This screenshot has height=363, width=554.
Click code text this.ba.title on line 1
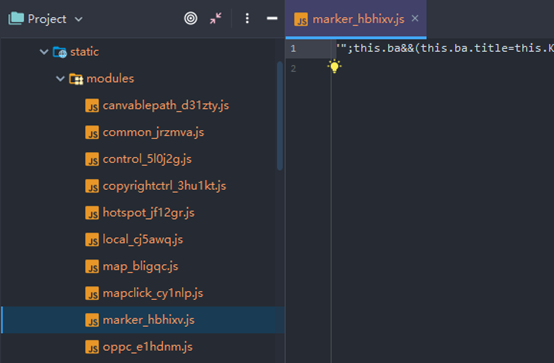(464, 48)
